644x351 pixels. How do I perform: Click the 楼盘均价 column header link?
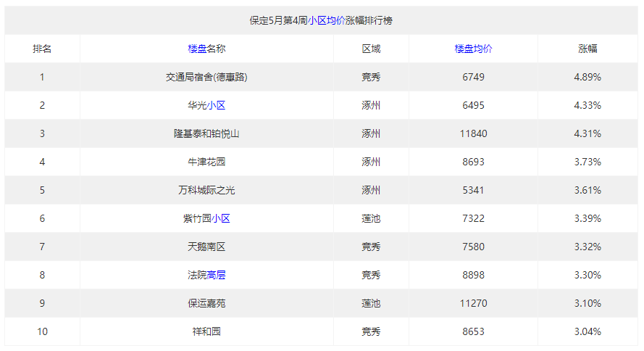tap(473, 49)
